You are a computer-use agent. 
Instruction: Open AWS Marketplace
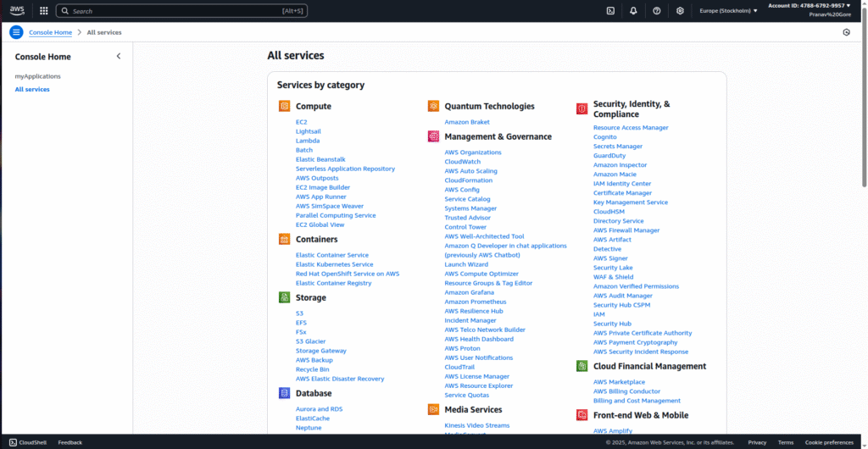tap(619, 382)
